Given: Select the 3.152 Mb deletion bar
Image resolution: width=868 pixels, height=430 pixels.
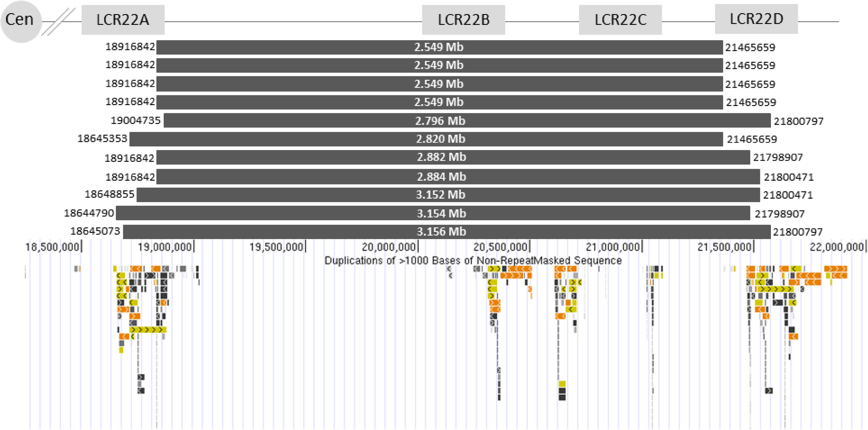Looking at the screenshot, I should point(448,195).
